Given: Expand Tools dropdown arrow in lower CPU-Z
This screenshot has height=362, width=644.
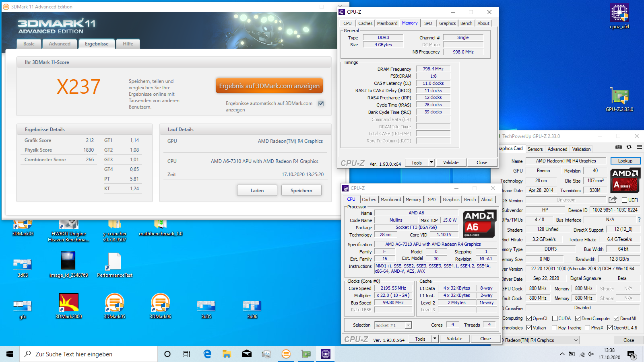Looking at the screenshot, I should click(x=435, y=339).
